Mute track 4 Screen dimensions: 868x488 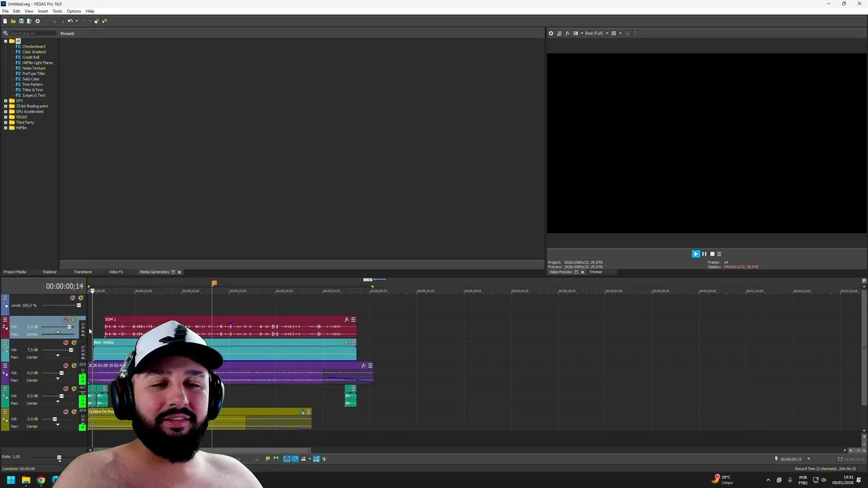point(66,365)
